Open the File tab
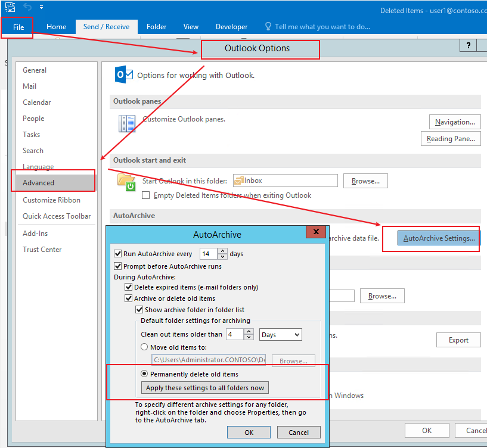 point(18,27)
